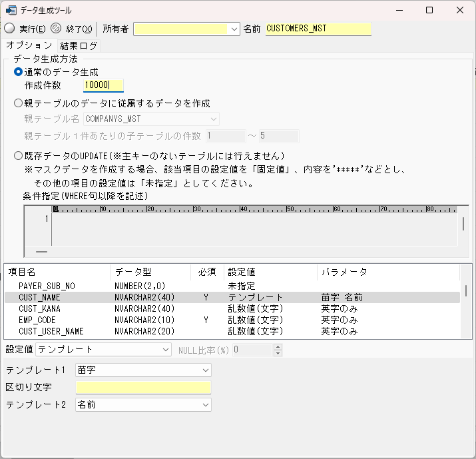Click the 実行(E) execute icon
The width and height of the screenshot is (476, 459).
[x=9, y=28]
